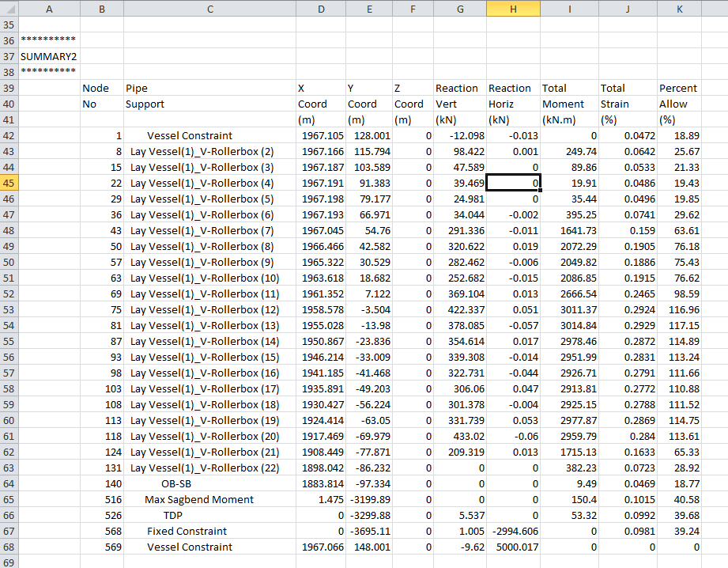Select the Strain header cell
This screenshot has height=568, width=728.
614,104
